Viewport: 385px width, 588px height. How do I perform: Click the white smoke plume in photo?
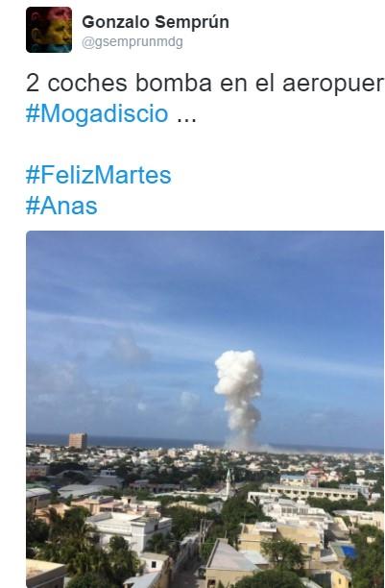tap(239, 399)
